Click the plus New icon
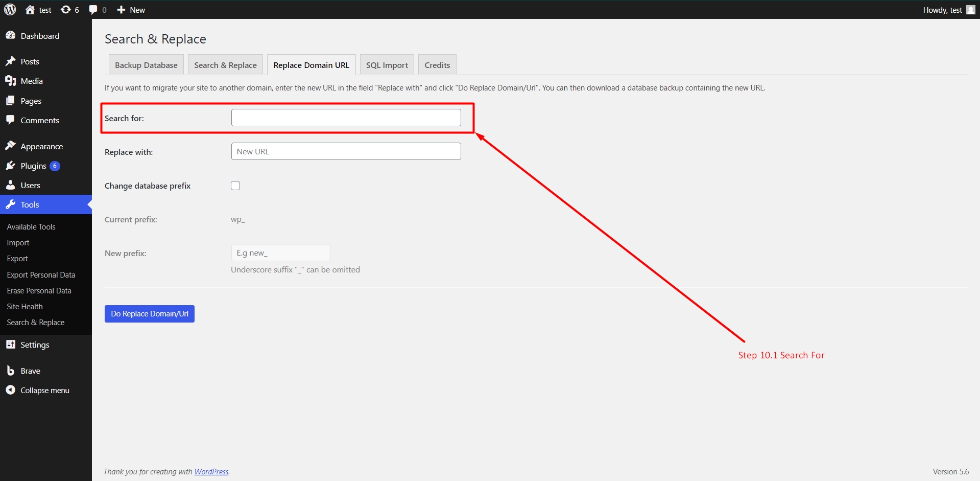Viewport: 980px width, 481px height. pyautogui.click(x=121, y=10)
